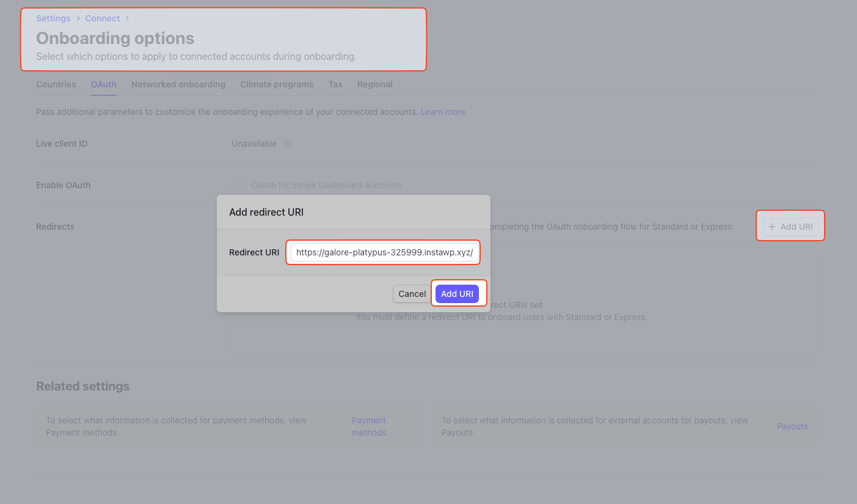Click the Redirect URI field label
Screen dimensions: 857x504
(254, 252)
